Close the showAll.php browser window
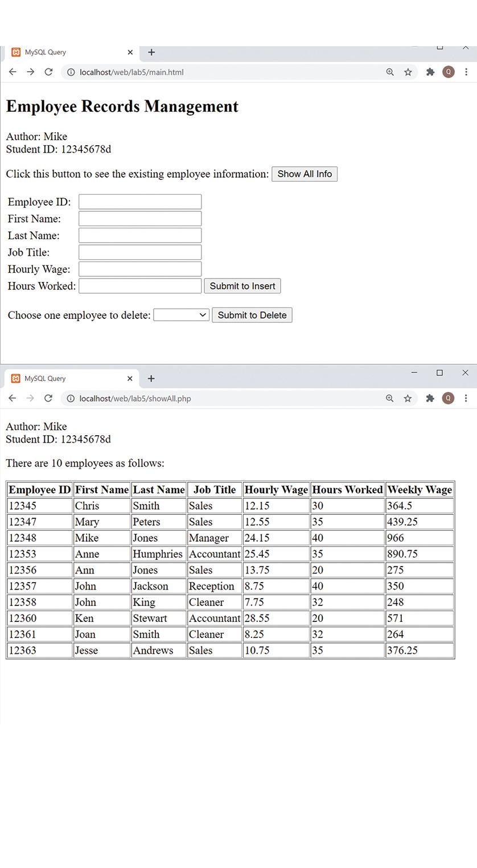The image size is (477, 868). (x=465, y=372)
